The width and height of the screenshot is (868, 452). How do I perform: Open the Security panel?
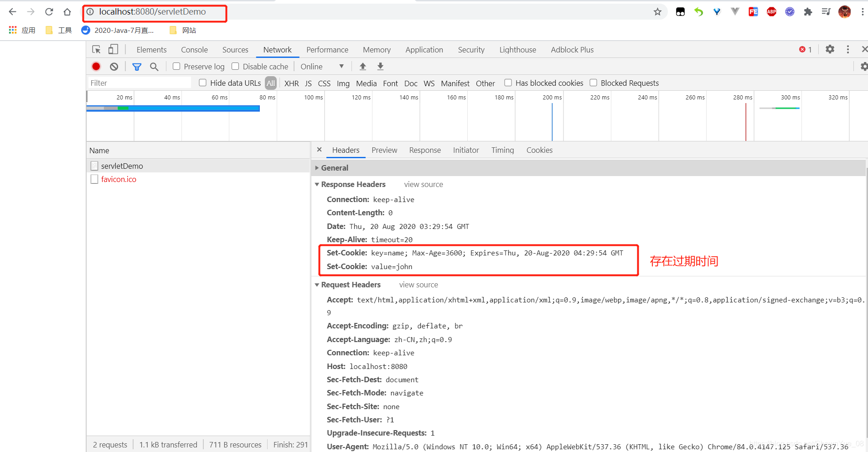[471, 50]
